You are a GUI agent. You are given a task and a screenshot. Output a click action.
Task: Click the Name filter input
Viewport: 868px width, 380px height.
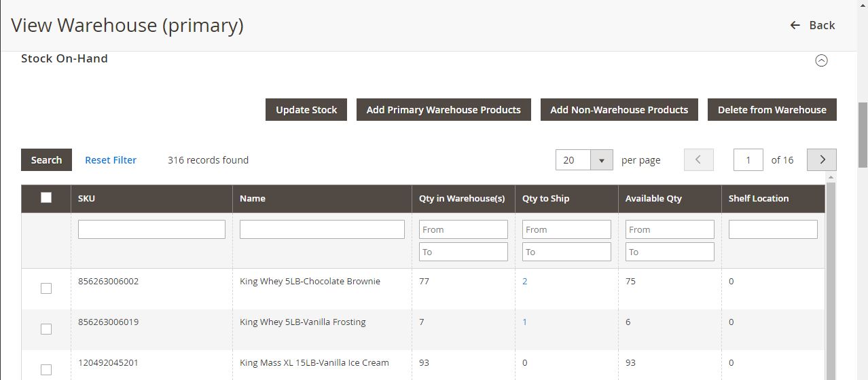pos(322,229)
